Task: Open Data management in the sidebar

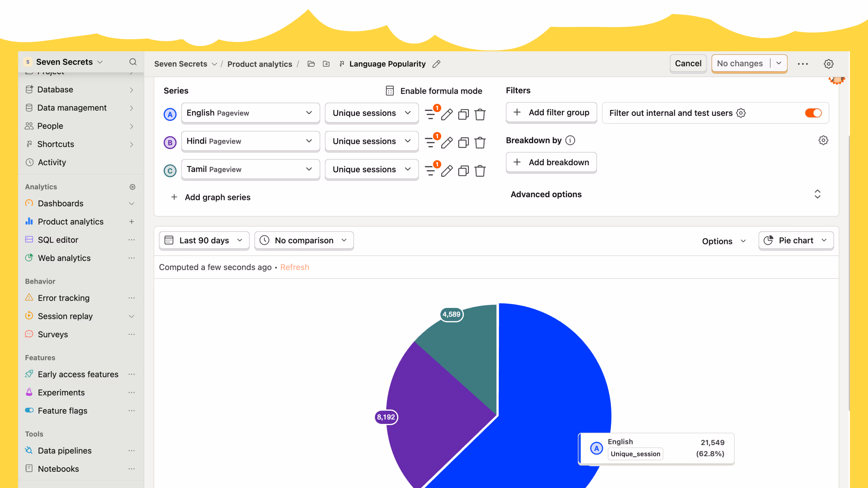Action: [80, 108]
